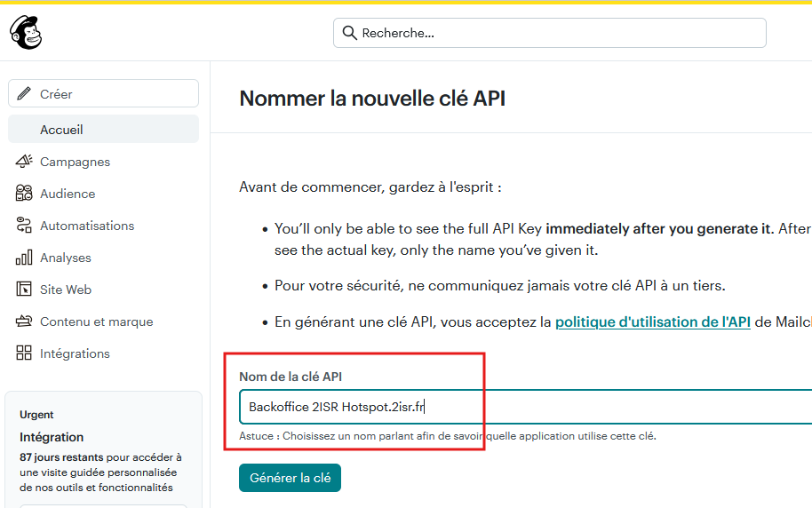Screen dimensions: 812x508
Task: Click the Analyses bar chart icon
Action: pyautogui.click(x=24, y=258)
